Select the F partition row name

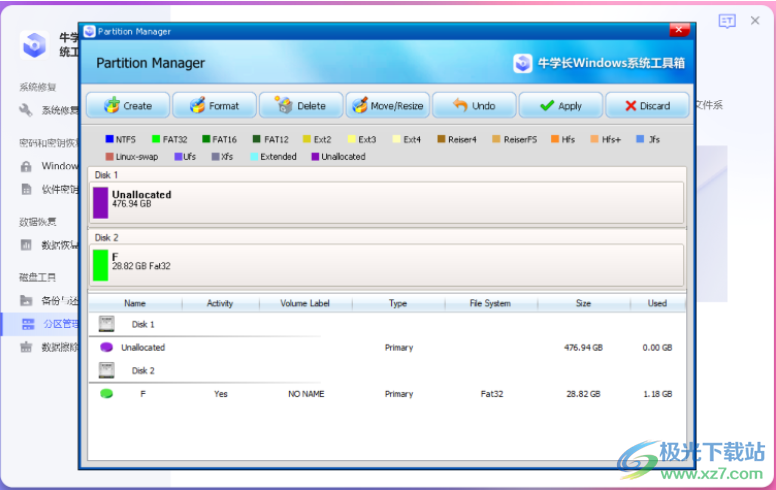pos(143,394)
